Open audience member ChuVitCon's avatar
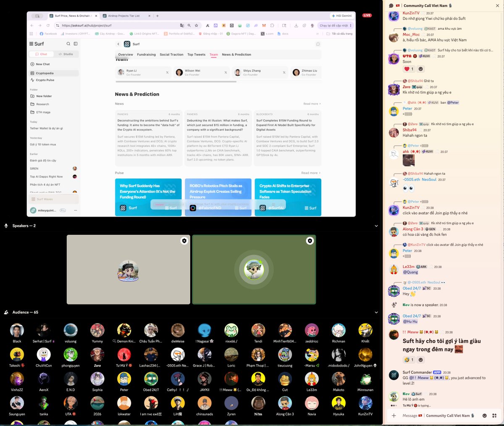 tap(44, 355)
